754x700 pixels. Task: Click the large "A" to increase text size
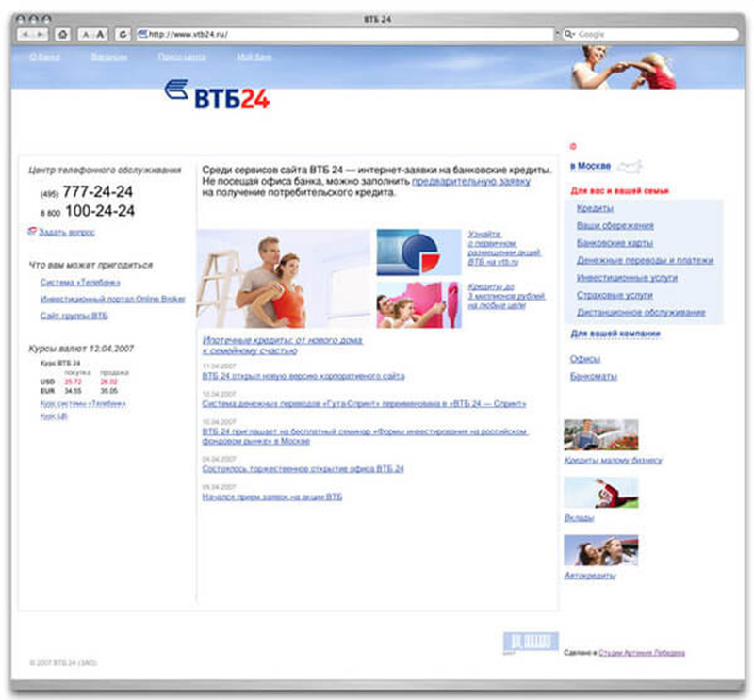[x=99, y=33]
